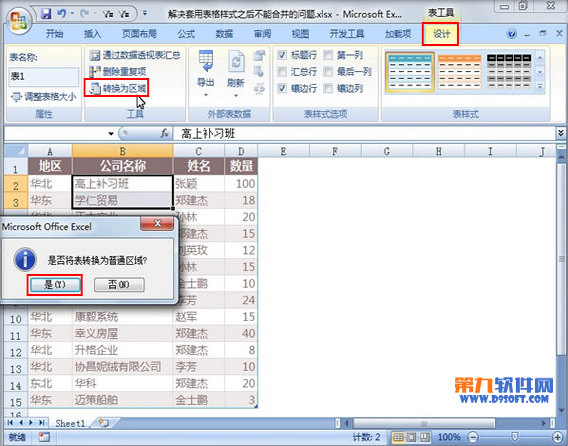
Task: Save the workbook with the floppy icon
Action: (46, 14)
